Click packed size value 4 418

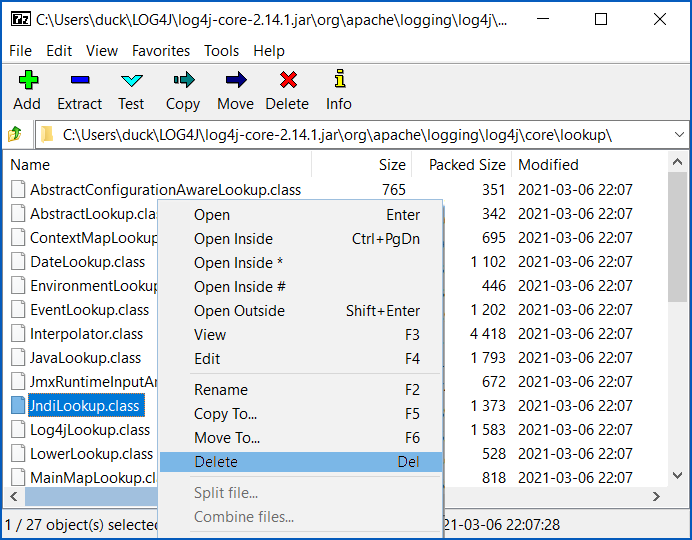coord(488,334)
